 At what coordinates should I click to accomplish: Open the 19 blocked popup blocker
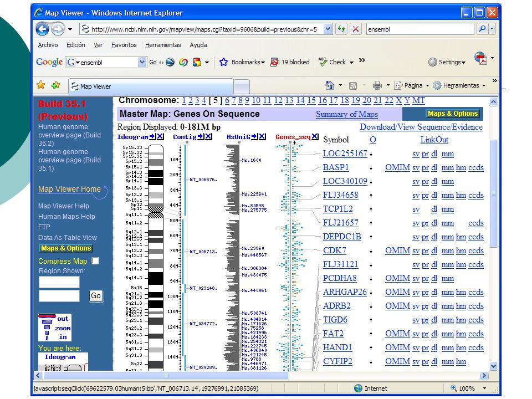290,62
